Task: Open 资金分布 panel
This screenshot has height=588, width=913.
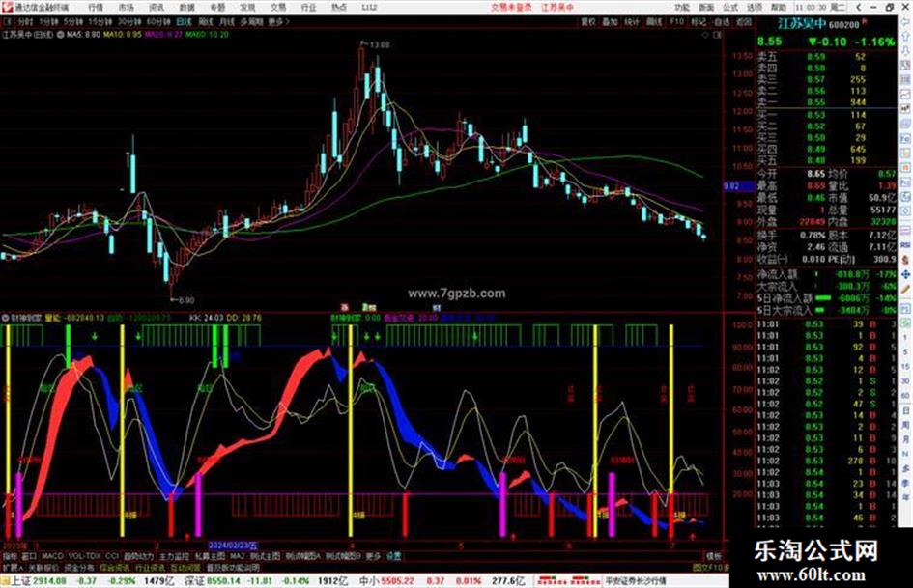Action: tap(79, 568)
